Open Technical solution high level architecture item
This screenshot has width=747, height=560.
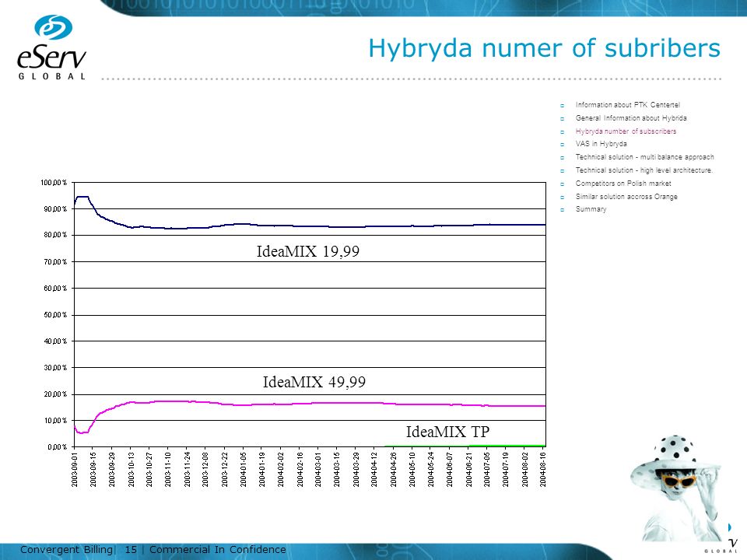(644, 170)
